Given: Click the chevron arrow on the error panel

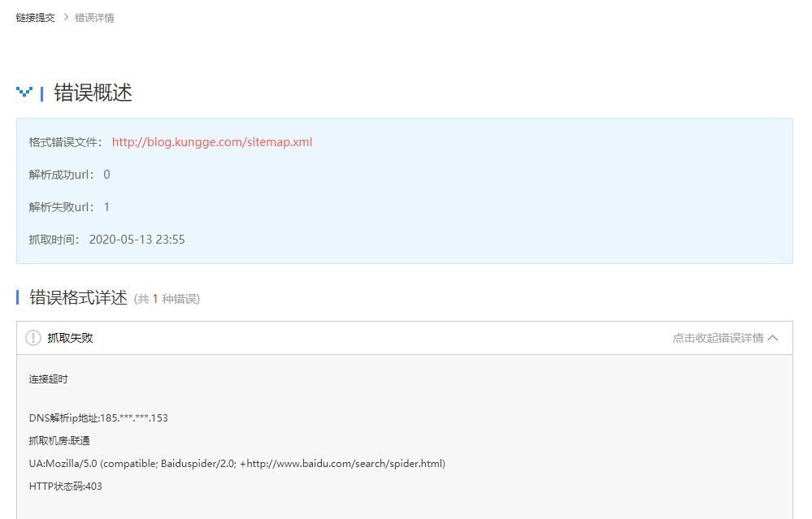Looking at the screenshot, I should tap(773, 338).
